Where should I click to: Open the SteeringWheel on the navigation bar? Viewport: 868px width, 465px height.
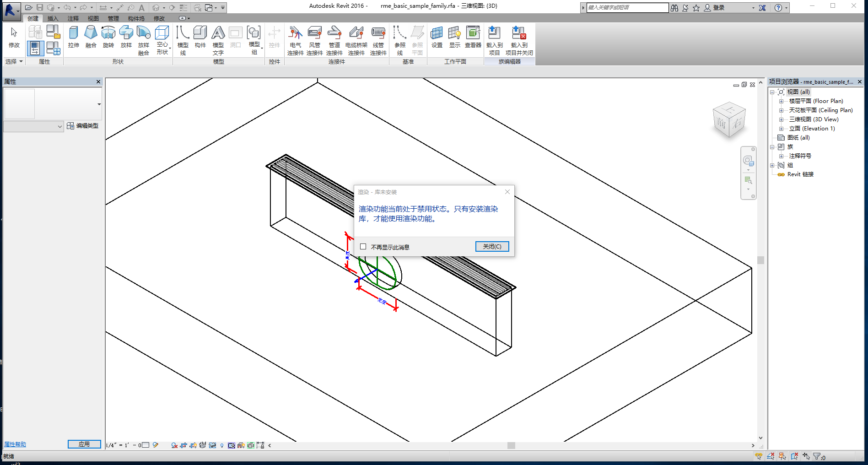point(749,161)
